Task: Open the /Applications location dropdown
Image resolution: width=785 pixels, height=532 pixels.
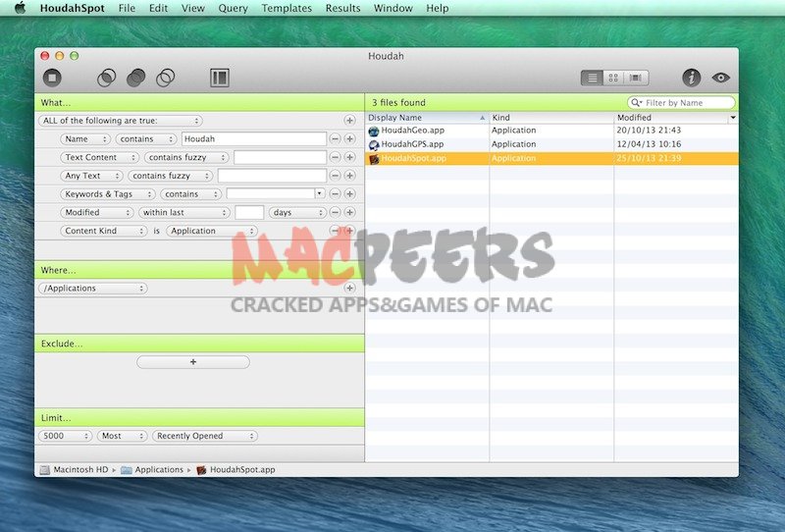Action: point(92,288)
